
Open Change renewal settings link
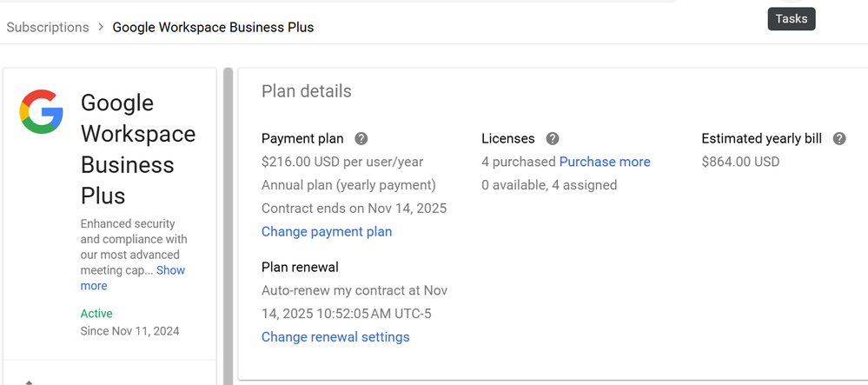[335, 337]
